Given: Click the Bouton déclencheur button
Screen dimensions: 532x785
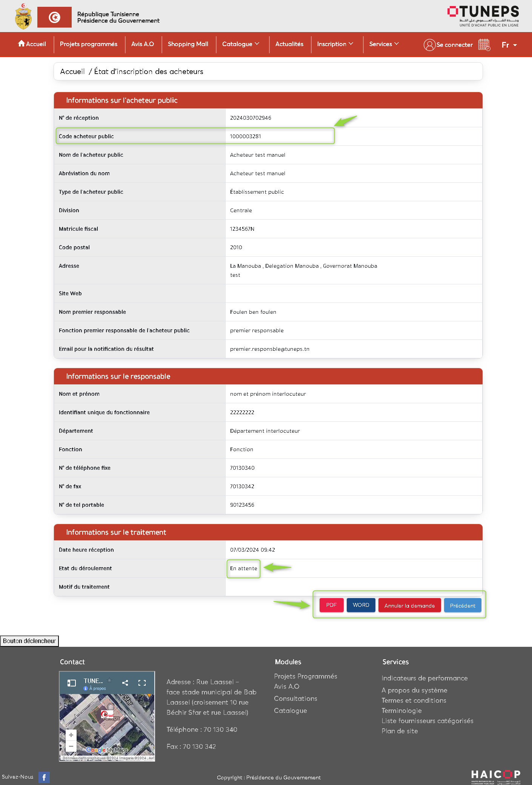Looking at the screenshot, I should [x=29, y=641].
